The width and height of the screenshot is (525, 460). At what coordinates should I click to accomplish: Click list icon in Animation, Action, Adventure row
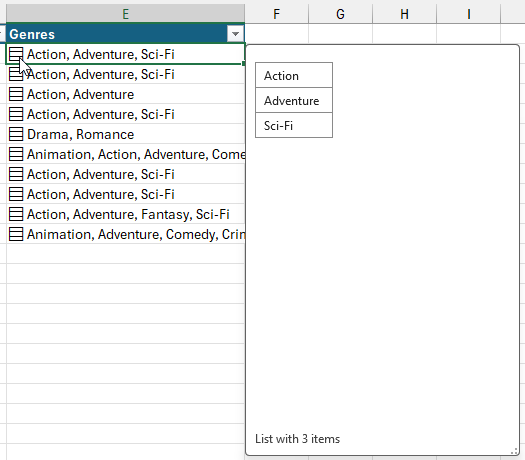coord(16,154)
